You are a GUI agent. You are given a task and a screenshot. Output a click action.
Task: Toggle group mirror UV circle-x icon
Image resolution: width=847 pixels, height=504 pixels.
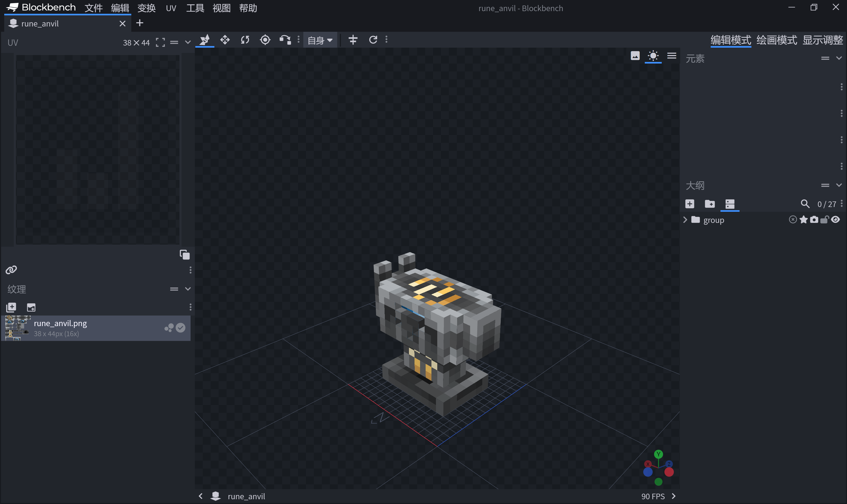point(793,220)
